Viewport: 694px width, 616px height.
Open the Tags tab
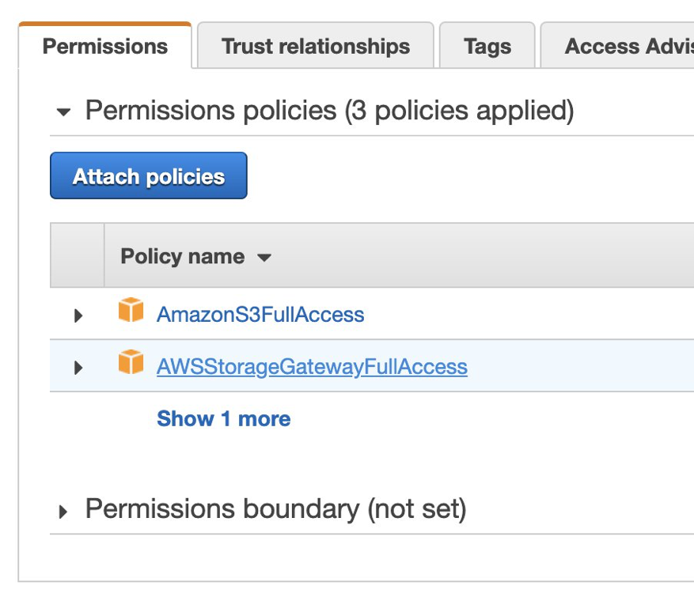[487, 46]
